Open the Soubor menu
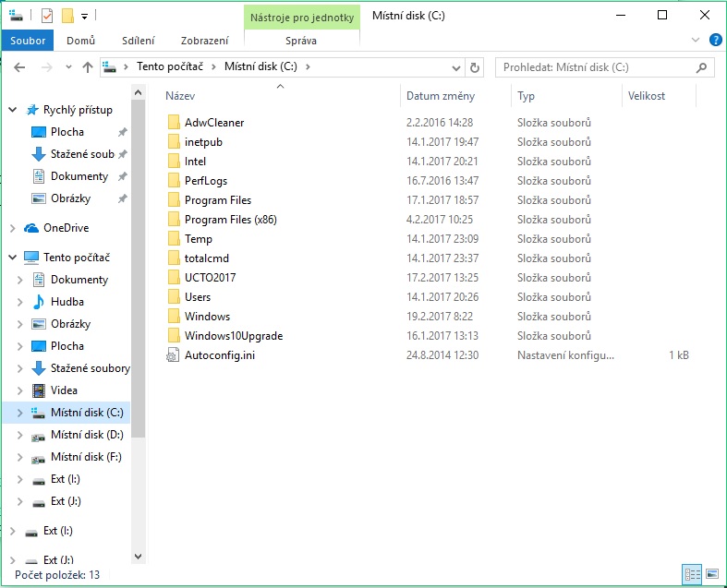This screenshot has width=727, height=588. point(28,41)
